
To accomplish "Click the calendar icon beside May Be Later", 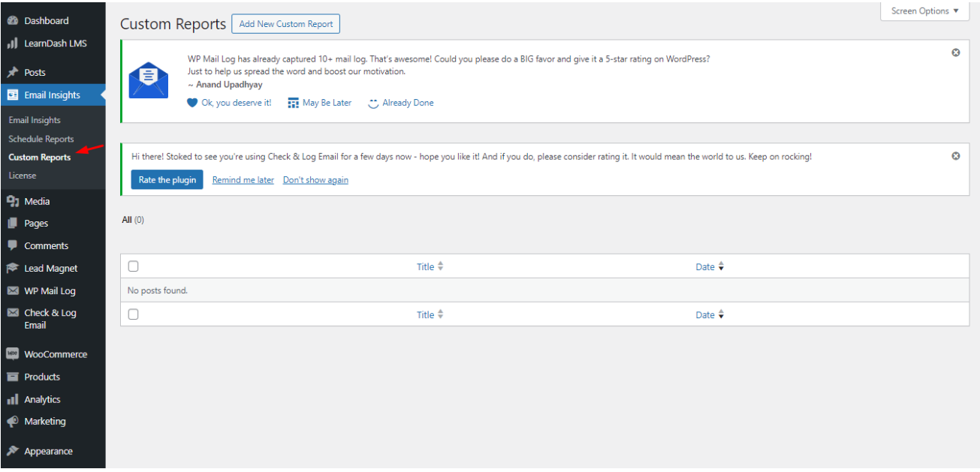I will 294,103.
